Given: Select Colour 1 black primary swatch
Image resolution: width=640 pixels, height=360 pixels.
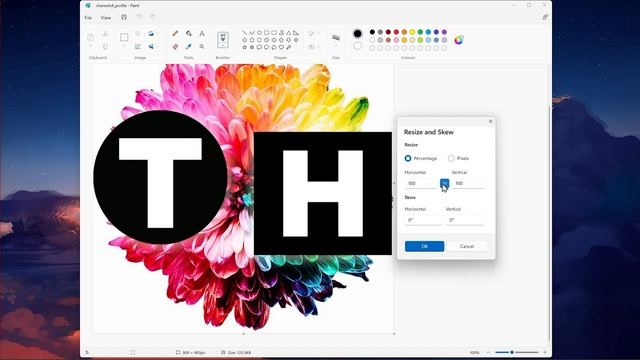Looking at the screenshot, I should (358, 33).
